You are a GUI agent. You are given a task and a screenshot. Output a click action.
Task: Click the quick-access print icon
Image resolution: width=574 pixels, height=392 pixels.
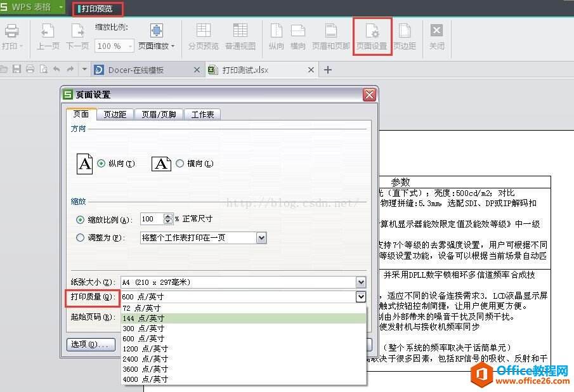point(30,69)
